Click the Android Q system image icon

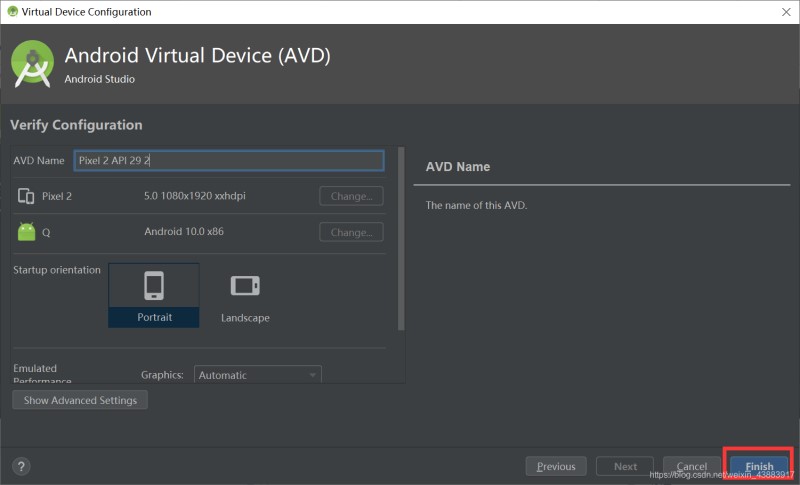pos(26,232)
